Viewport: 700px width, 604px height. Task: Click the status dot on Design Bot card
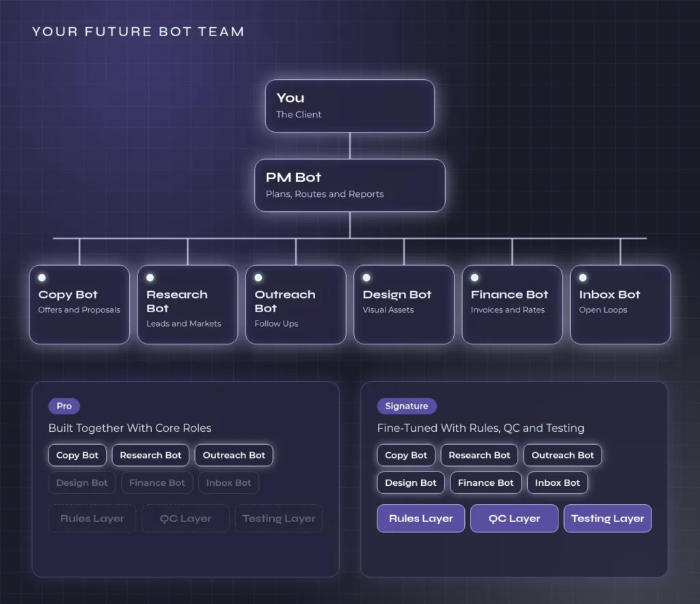pyautogui.click(x=366, y=278)
